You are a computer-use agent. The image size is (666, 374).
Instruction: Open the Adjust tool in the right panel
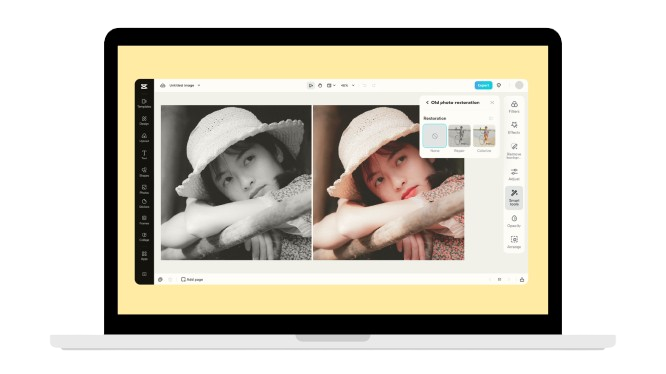tap(514, 174)
